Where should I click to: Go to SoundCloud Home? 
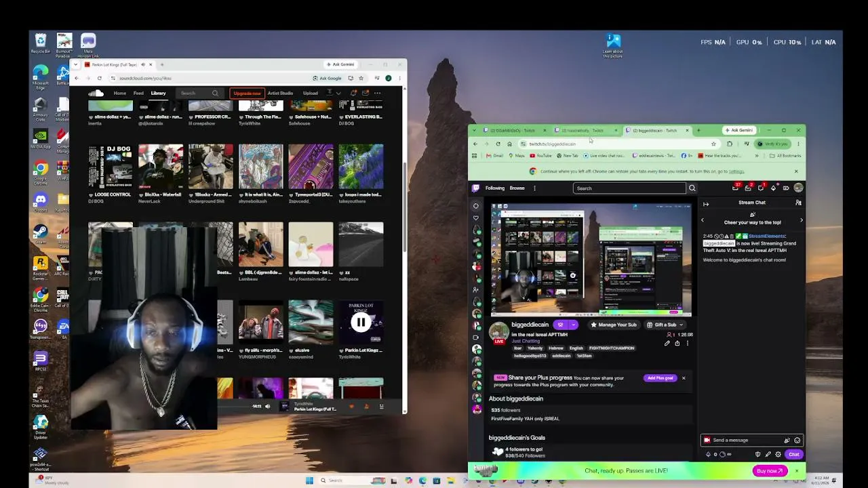click(120, 93)
